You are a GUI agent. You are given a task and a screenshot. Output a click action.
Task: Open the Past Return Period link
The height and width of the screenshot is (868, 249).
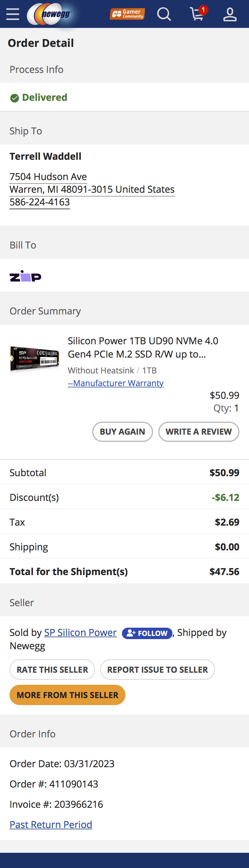(51, 824)
